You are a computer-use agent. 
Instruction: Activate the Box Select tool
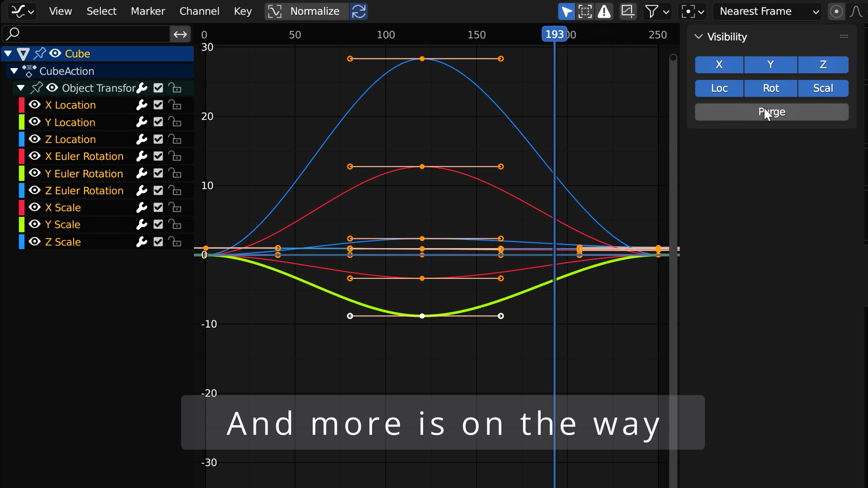(x=585, y=11)
